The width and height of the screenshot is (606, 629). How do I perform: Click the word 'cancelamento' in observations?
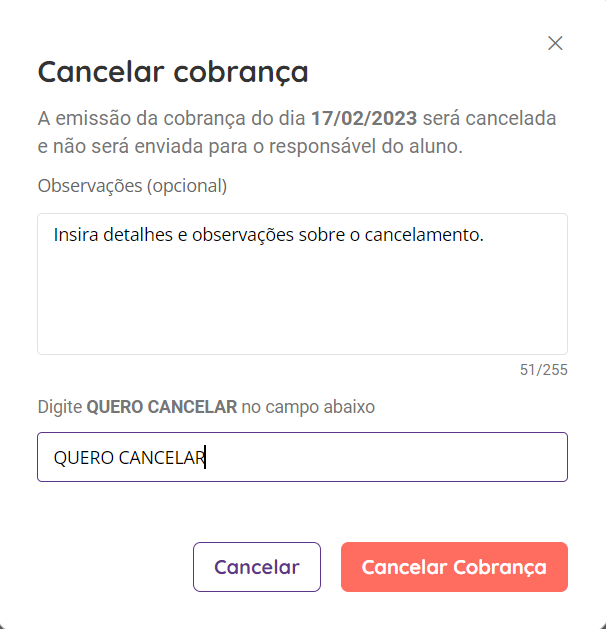424,235
